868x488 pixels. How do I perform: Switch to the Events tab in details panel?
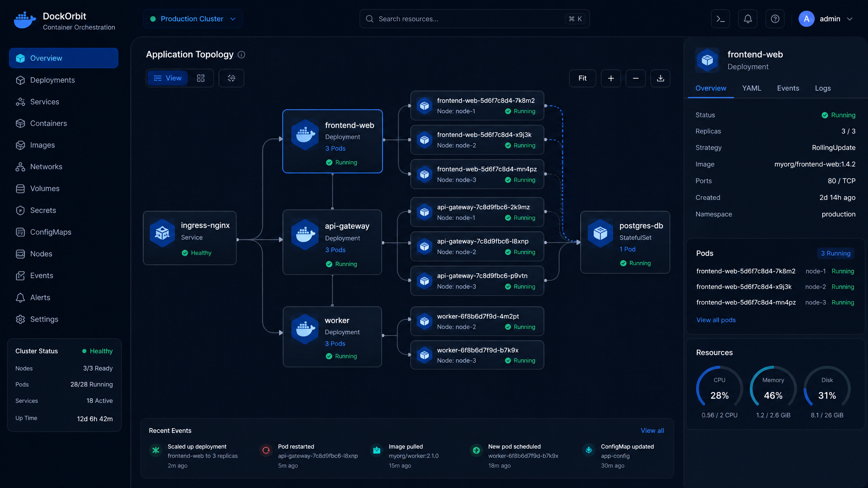(788, 88)
